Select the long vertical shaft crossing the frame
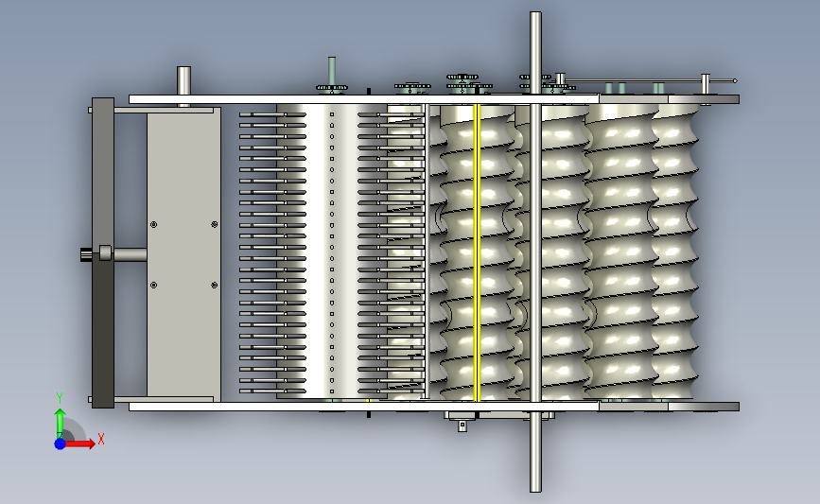Viewport: 820px width, 504px height. click(535, 252)
